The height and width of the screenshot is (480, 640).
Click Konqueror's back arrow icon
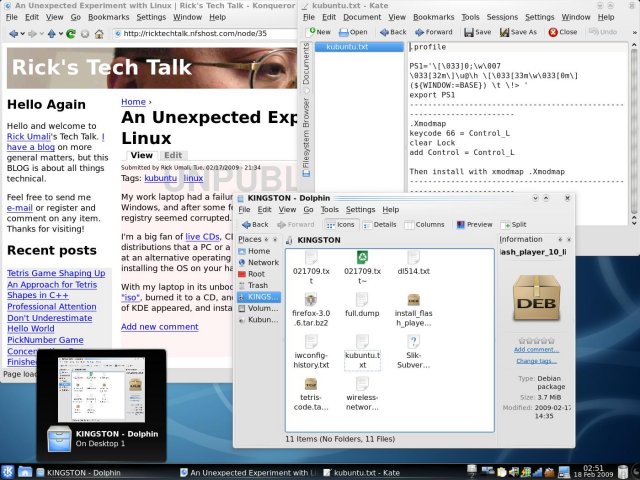coord(13,33)
